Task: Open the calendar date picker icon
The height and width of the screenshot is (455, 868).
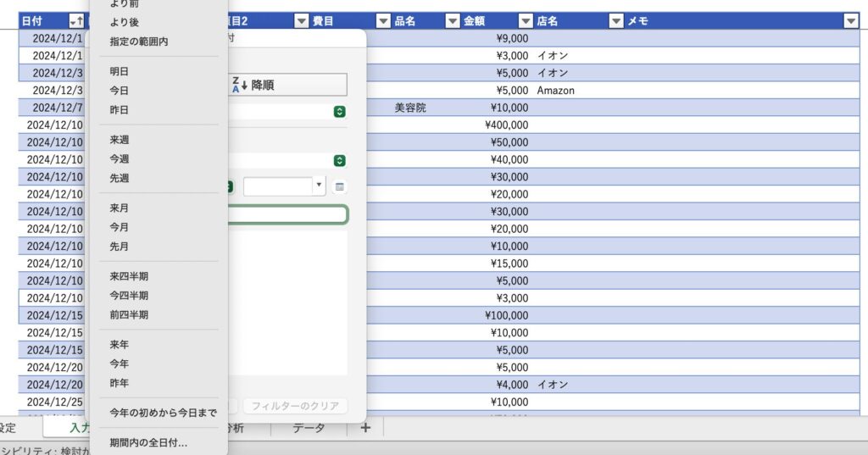Action: [x=340, y=186]
